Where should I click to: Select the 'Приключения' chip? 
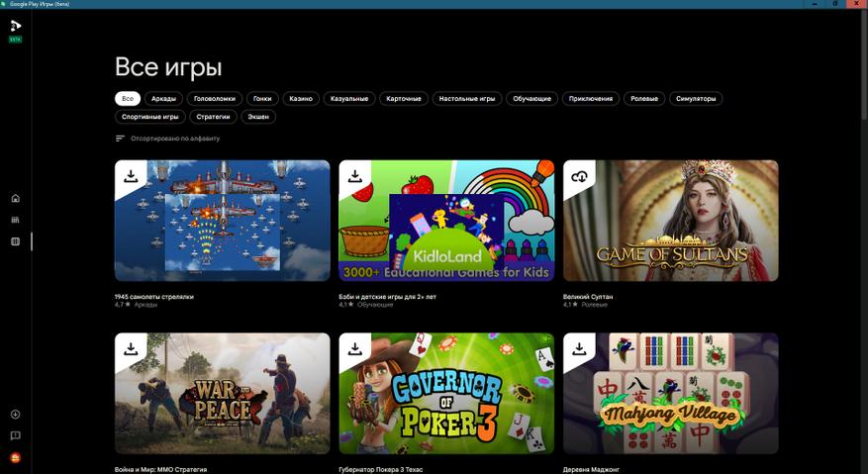(x=591, y=99)
